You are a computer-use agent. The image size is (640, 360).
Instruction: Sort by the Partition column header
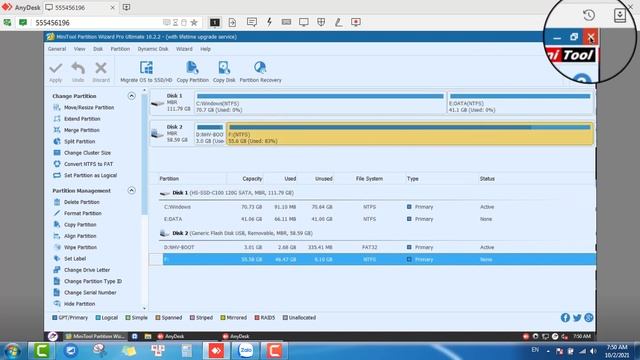(x=169, y=179)
